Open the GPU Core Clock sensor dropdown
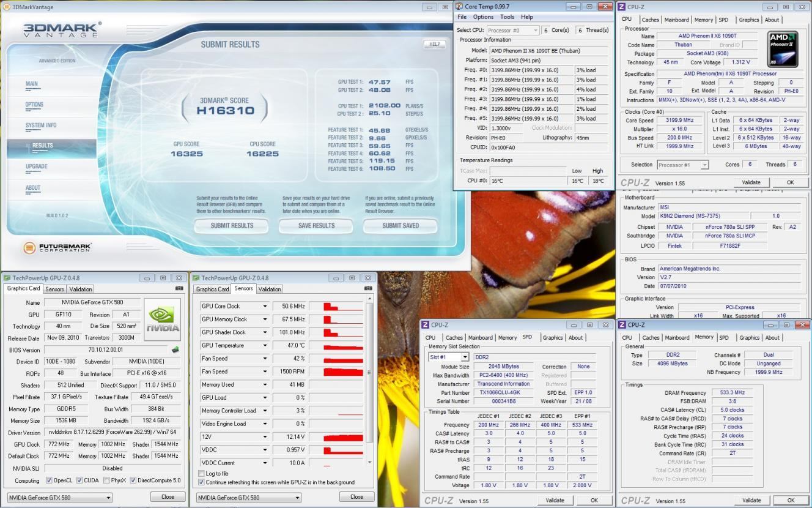This screenshot has width=812, height=508. (265, 306)
